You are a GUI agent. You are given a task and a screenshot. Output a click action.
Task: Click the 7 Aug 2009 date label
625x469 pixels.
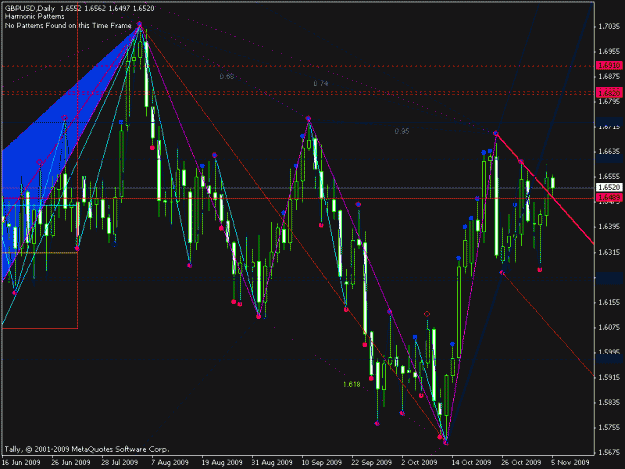[170, 463]
